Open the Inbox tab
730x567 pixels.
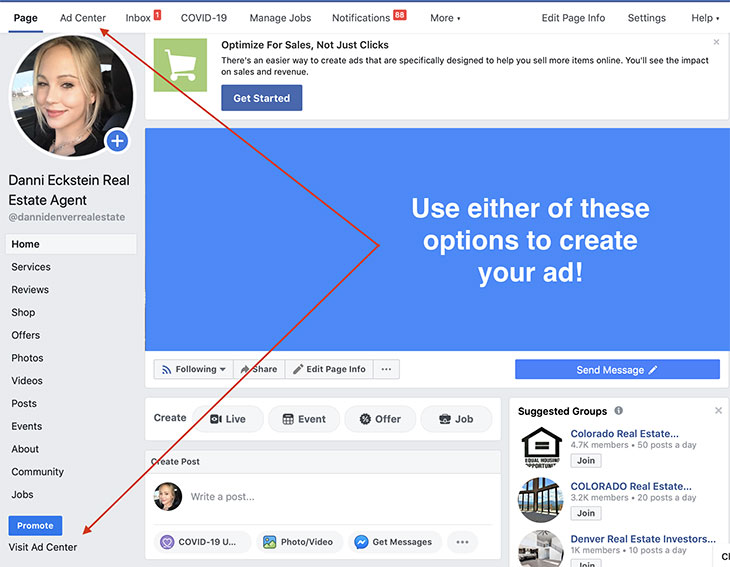pyautogui.click(x=138, y=18)
